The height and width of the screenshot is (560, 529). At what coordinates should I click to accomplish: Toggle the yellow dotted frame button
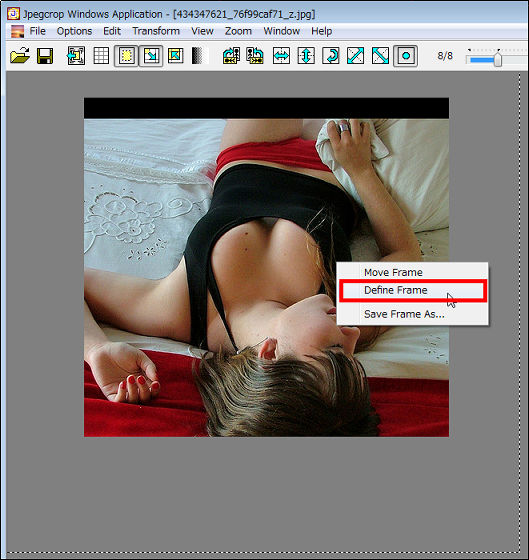[x=126, y=56]
